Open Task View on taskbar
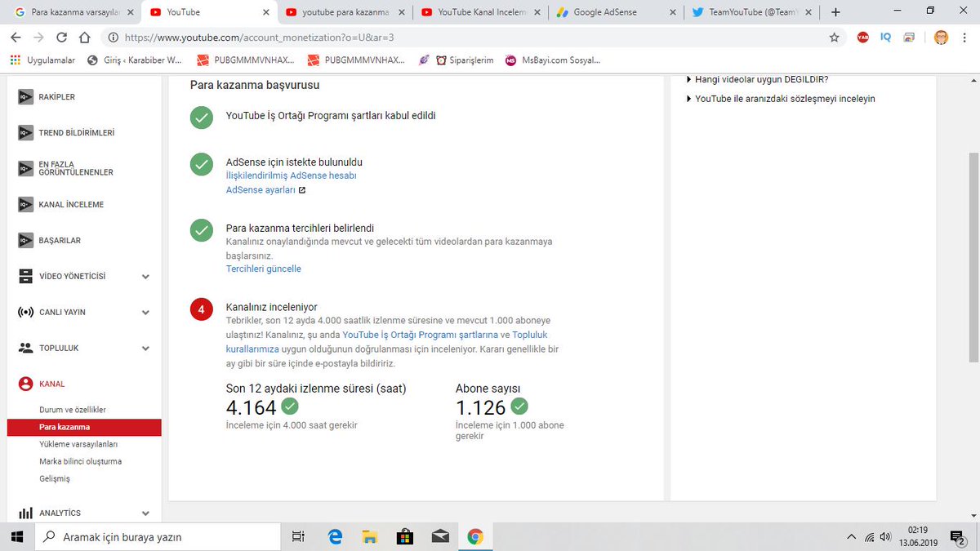The width and height of the screenshot is (980, 551). 298,536
